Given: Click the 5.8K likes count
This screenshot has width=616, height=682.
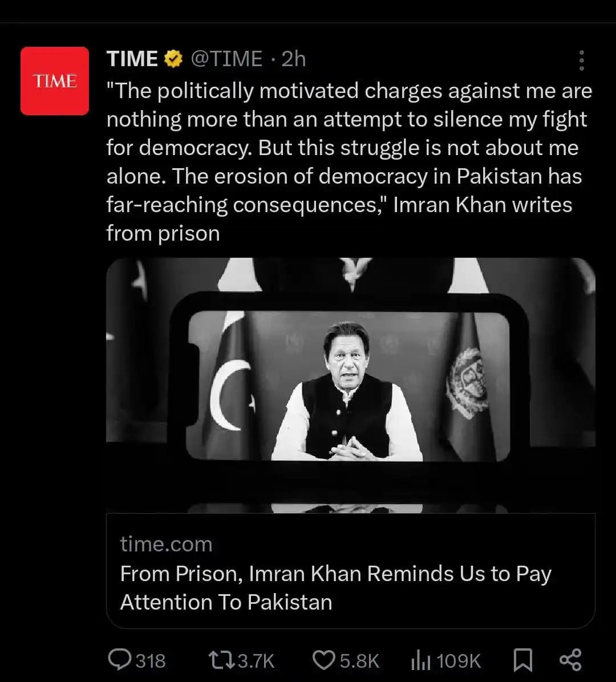Looking at the screenshot, I should point(359,661).
